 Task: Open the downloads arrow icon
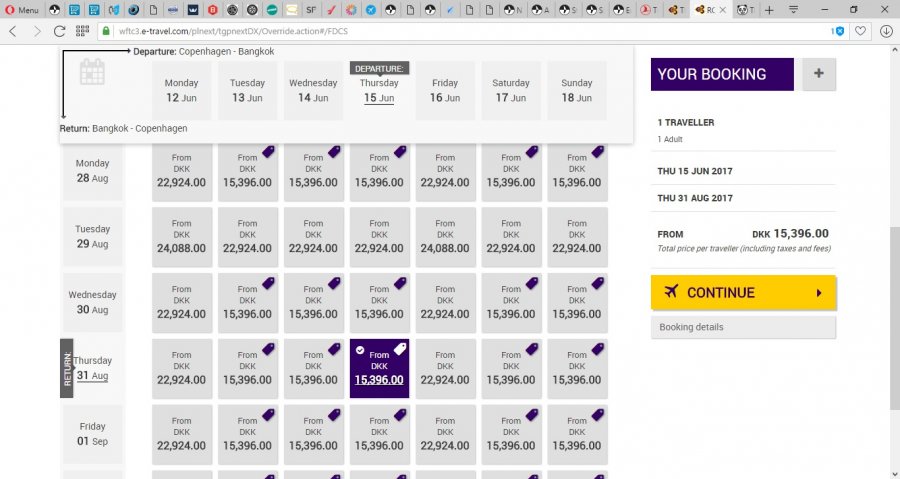click(x=886, y=32)
